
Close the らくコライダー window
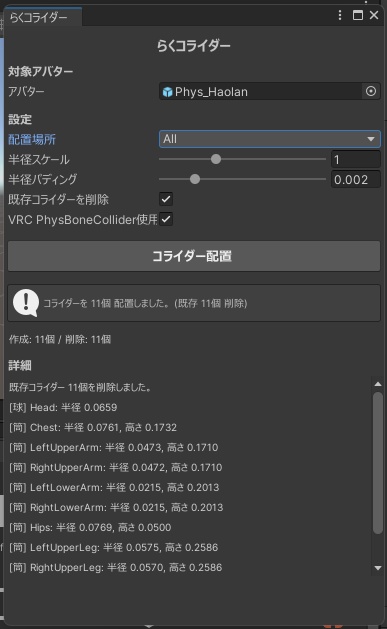click(374, 15)
